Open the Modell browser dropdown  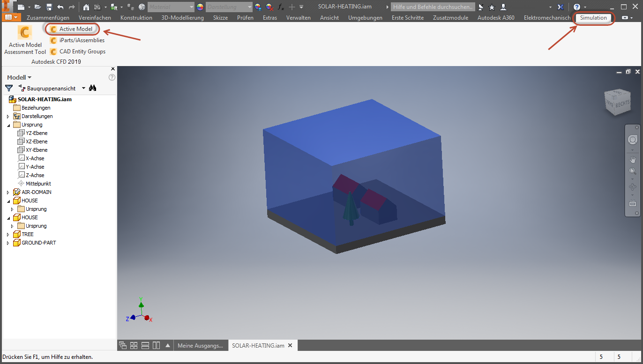coord(19,77)
